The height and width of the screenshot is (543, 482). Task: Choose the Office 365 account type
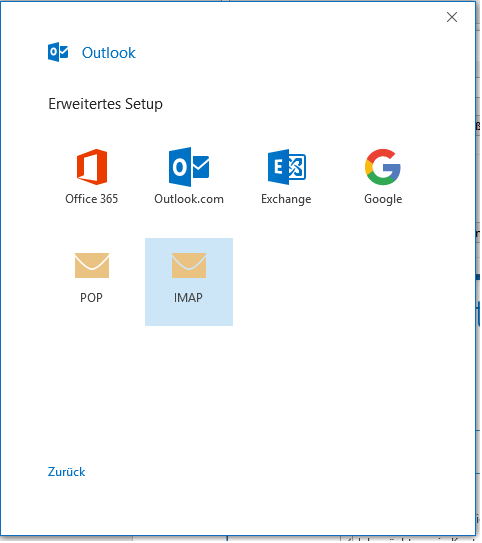click(92, 177)
